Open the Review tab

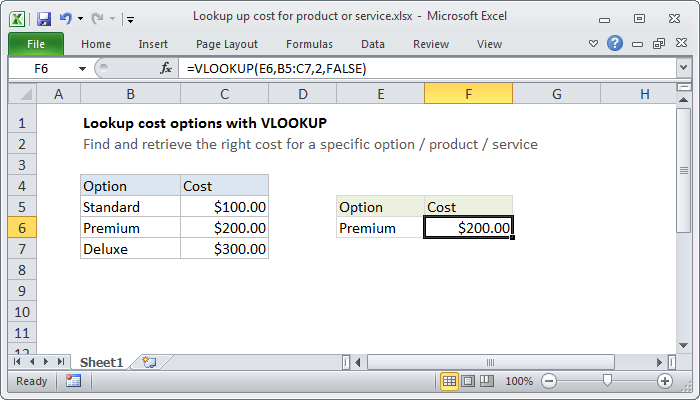[x=431, y=44]
